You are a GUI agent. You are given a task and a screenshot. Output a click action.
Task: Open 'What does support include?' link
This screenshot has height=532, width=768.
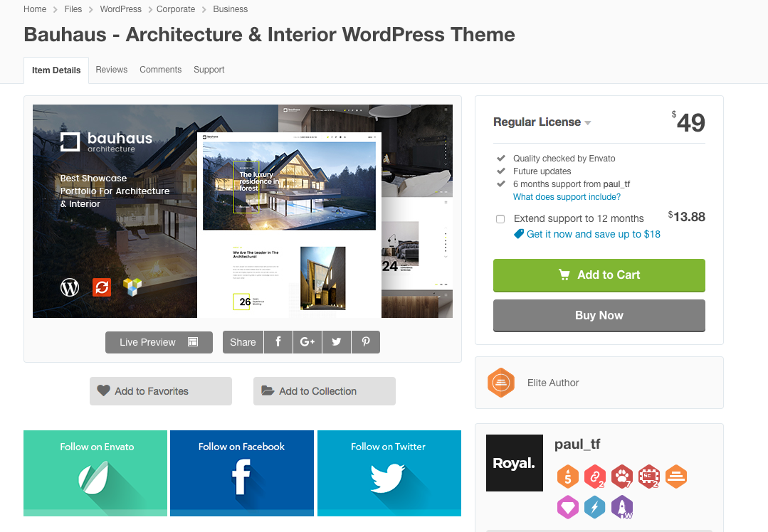pyautogui.click(x=567, y=196)
